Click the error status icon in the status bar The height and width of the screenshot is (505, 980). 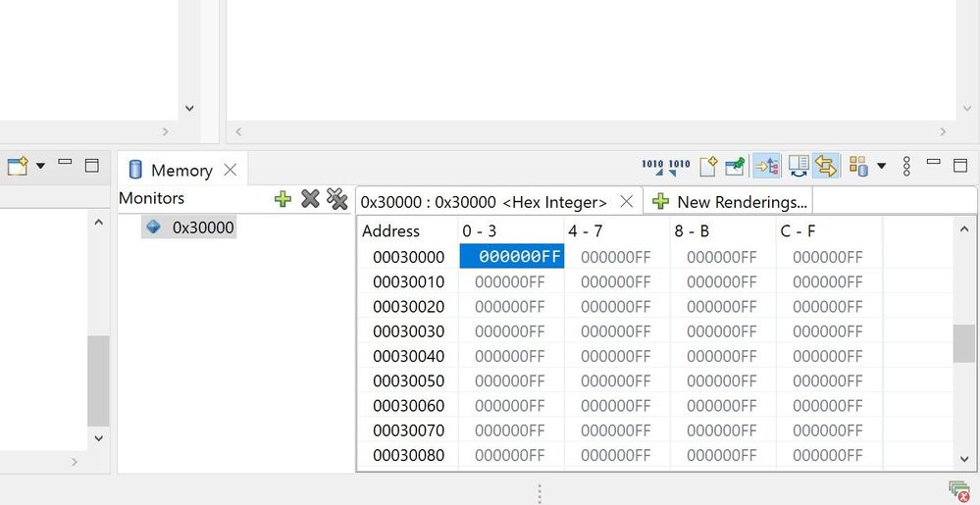coord(958,490)
